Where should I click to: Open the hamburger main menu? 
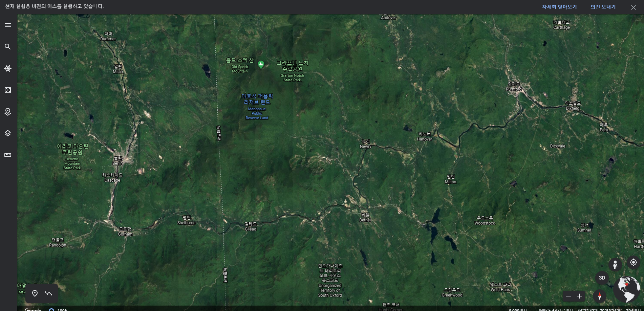point(8,25)
